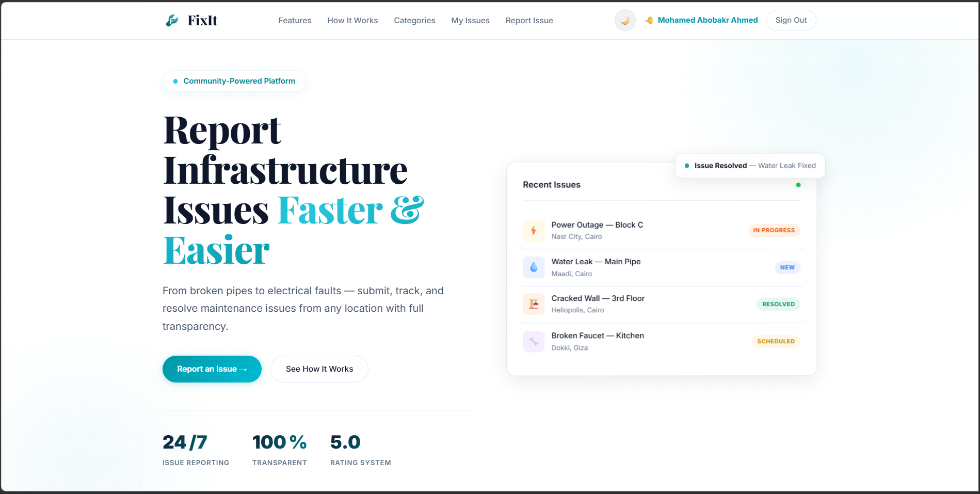The width and height of the screenshot is (980, 494).
Task: Click the green live indicator in Recent Issues
Action: 798,185
